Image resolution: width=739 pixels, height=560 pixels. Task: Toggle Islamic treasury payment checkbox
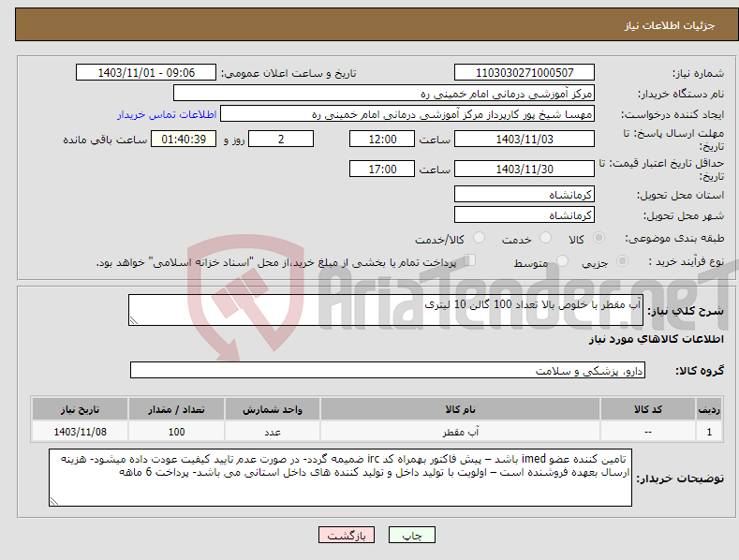(x=470, y=260)
